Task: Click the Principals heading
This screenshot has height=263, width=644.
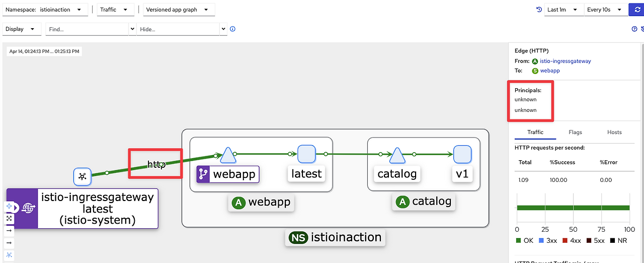Action: [528, 90]
